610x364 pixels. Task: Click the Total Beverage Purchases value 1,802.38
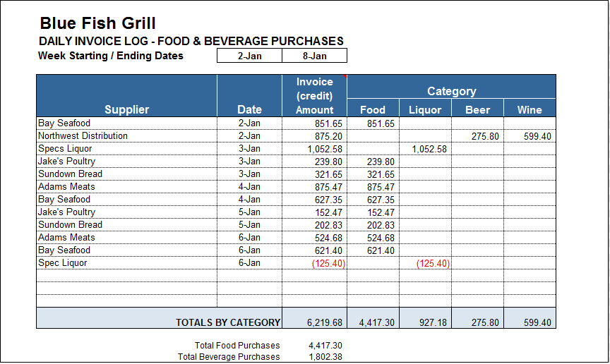pos(325,357)
